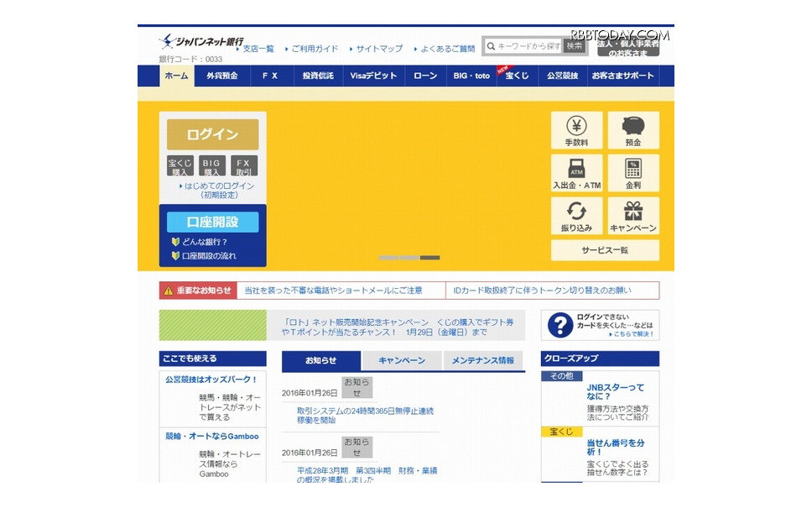Click the 振り込み transfer arrows icon
812x508 pixels.
[x=575, y=215]
